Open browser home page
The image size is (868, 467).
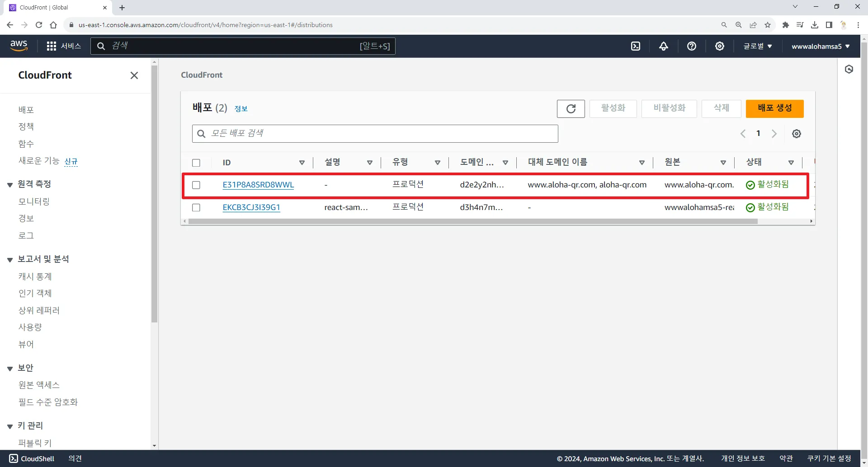click(x=53, y=25)
